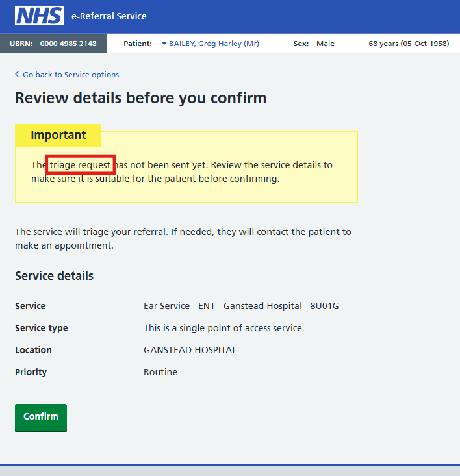460x476 pixels.
Task: Click the age text 68 years (05-Oct-1958)
Action: click(x=409, y=44)
